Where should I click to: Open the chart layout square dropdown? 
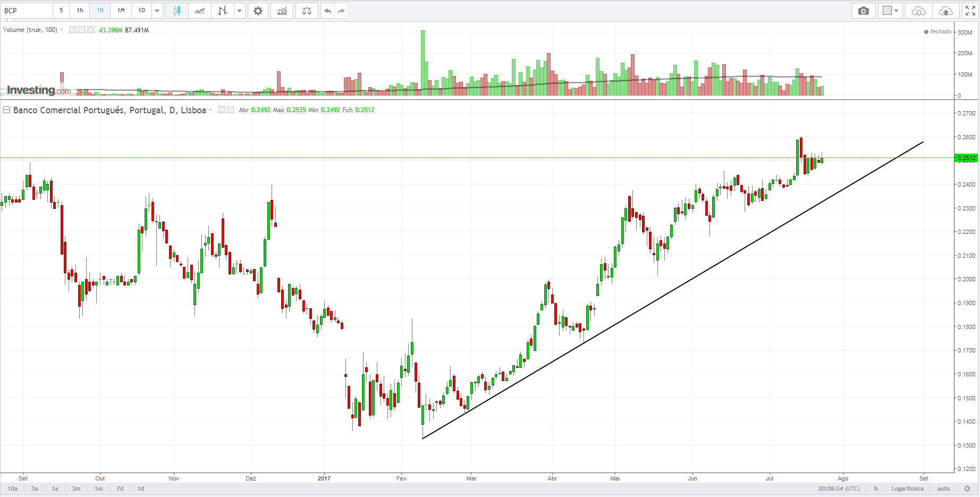pos(890,11)
